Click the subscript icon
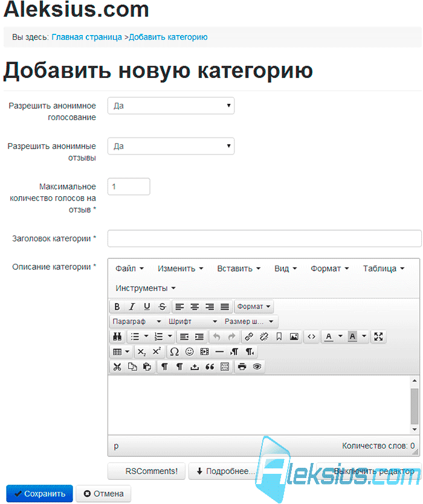The image size is (423, 504). pyautogui.click(x=141, y=352)
